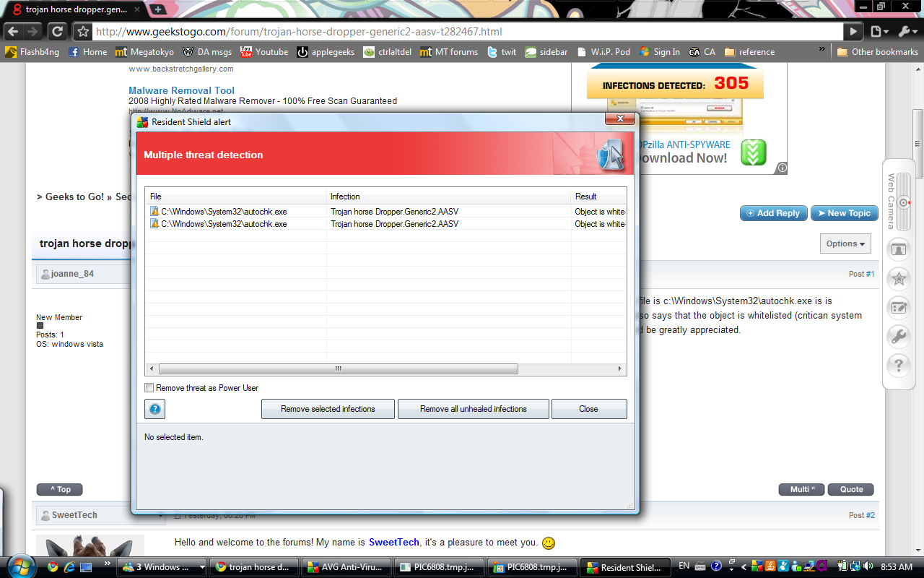Viewport: 924px width, 578px height.
Task: Switch to trojan horse d... taskbar item
Action: coord(253,567)
